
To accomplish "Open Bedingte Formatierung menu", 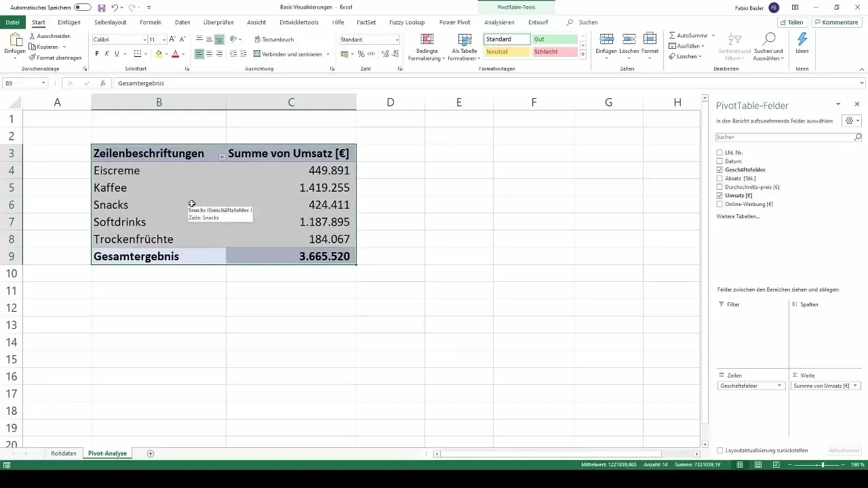I will coord(427,47).
